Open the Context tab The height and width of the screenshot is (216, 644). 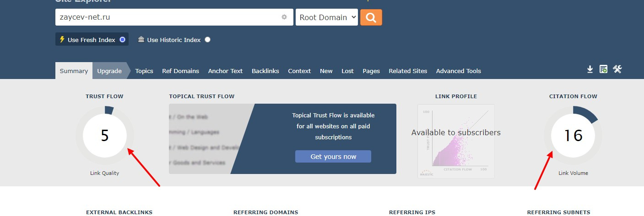[x=299, y=71]
